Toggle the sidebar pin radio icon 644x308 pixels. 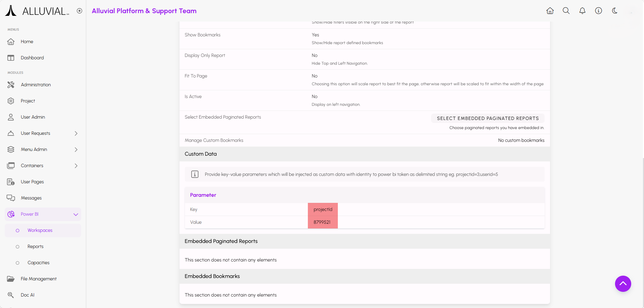79,11
